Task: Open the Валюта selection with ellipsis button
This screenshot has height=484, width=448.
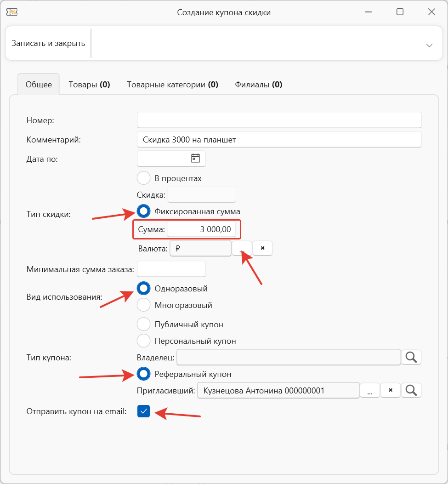Action: coord(242,248)
